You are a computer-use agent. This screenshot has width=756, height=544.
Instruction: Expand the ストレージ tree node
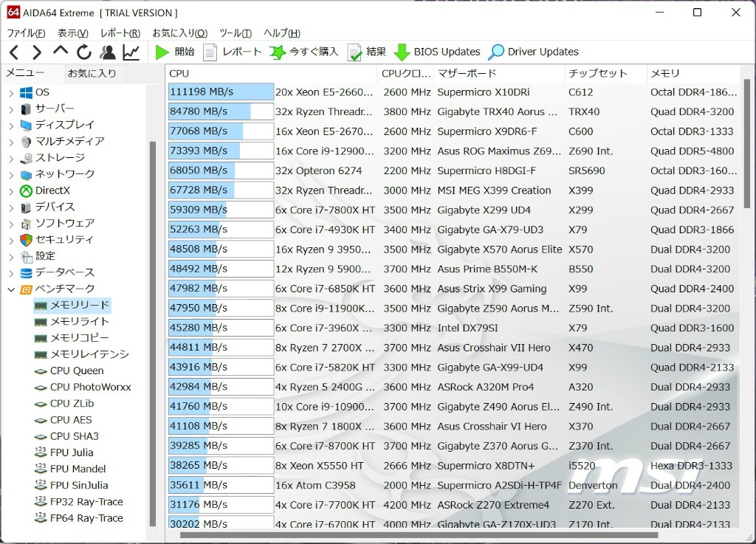click(11, 157)
